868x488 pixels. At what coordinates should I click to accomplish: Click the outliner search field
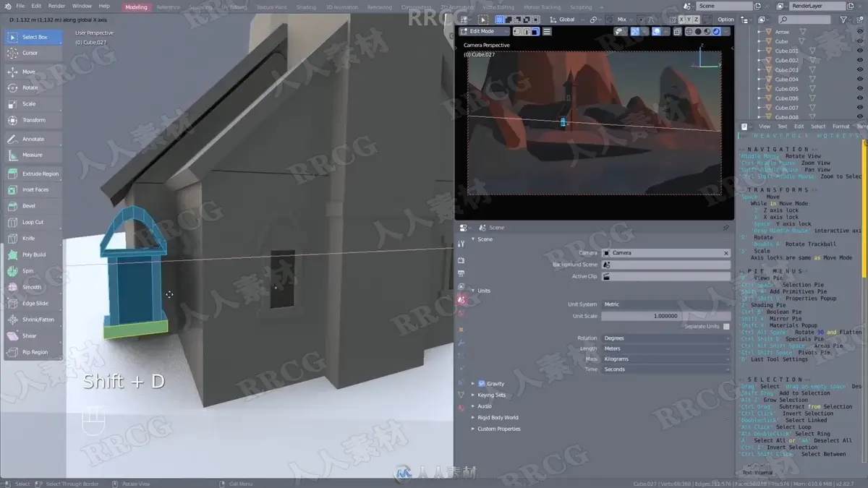click(x=804, y=20)
